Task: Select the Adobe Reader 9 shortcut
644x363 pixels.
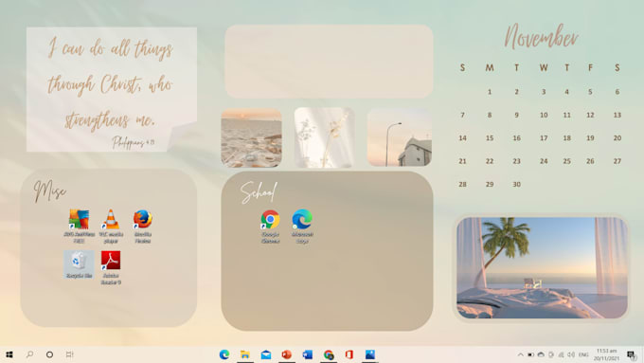Action: pos(111,267)
